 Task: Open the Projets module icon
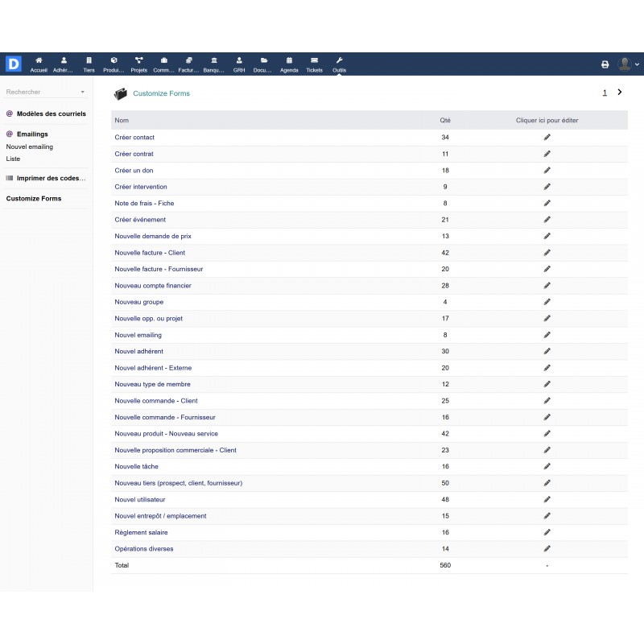pyautogui.click(x=138, y=63)
